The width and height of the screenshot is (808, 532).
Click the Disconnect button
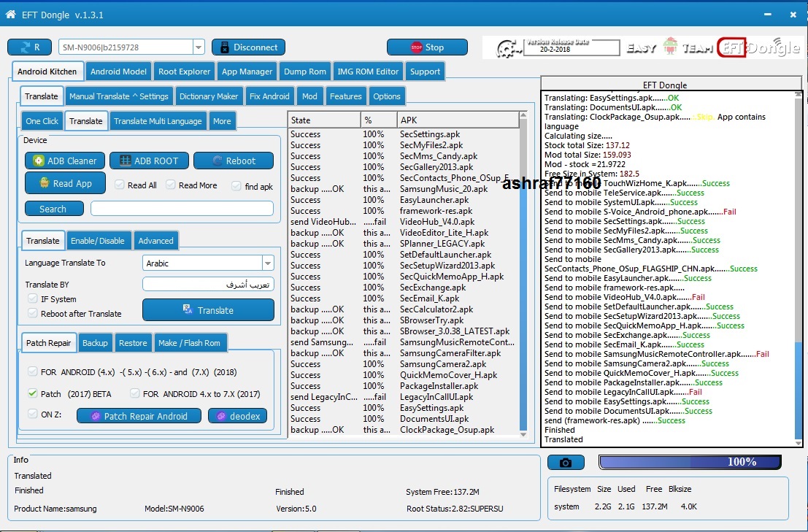(248, 47)
